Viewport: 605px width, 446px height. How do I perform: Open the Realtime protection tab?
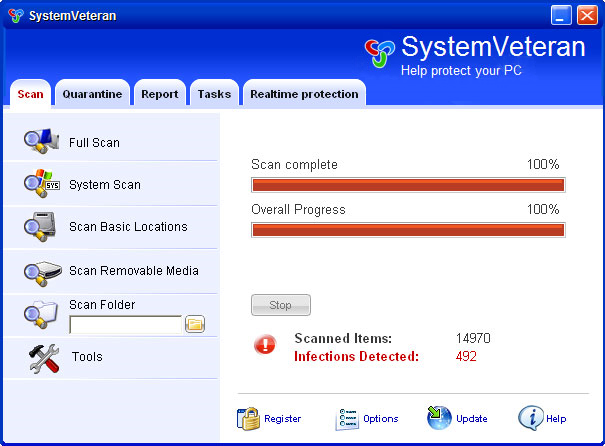304,93
